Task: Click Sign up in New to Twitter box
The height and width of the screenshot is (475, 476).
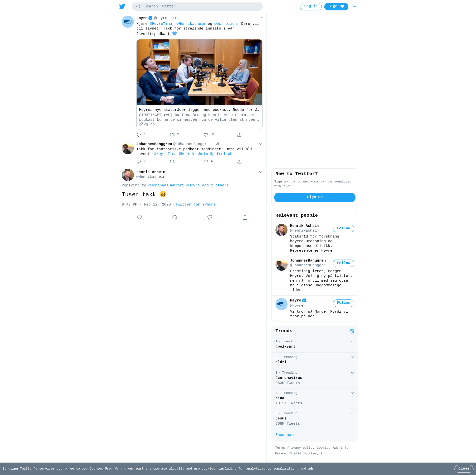Action: [x=315, y=197]
